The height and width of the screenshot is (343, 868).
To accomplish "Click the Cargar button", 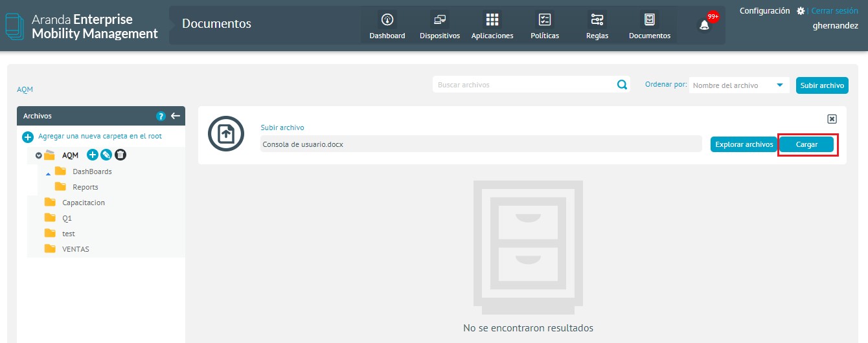I will [806, 144].
